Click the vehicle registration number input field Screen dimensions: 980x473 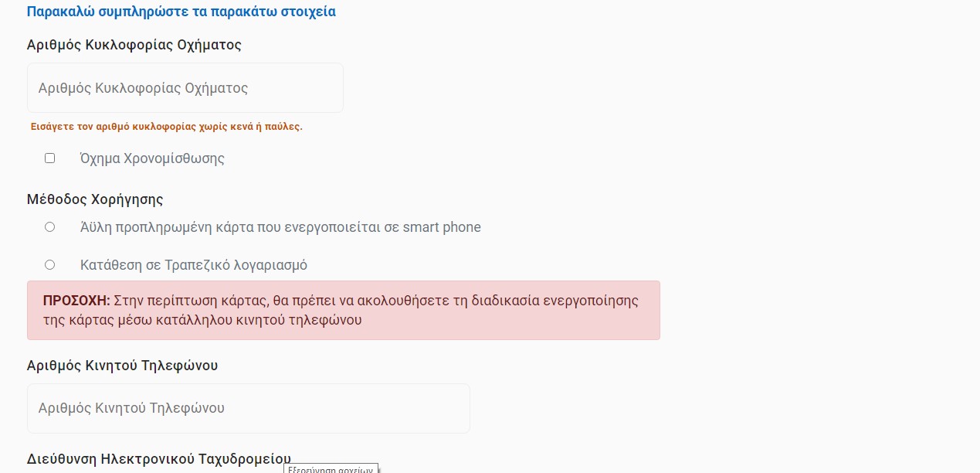(x=185, y=88)
